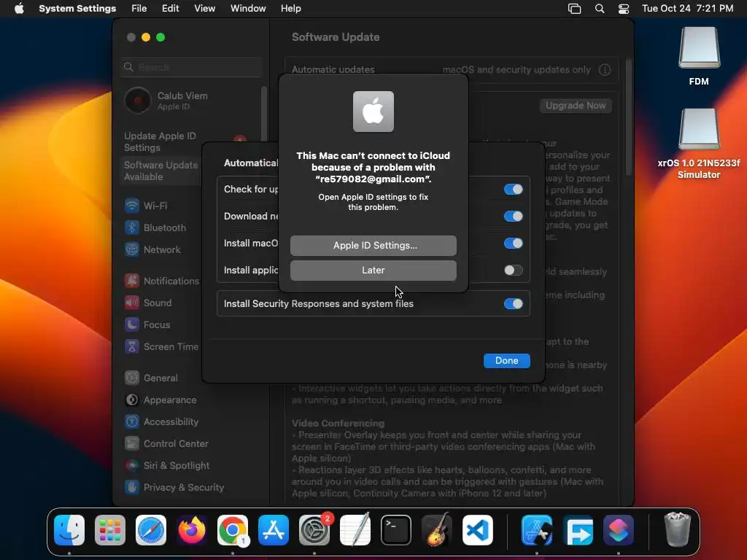
Task: Open Launchpad in the Dock
Action: (110, 530)
